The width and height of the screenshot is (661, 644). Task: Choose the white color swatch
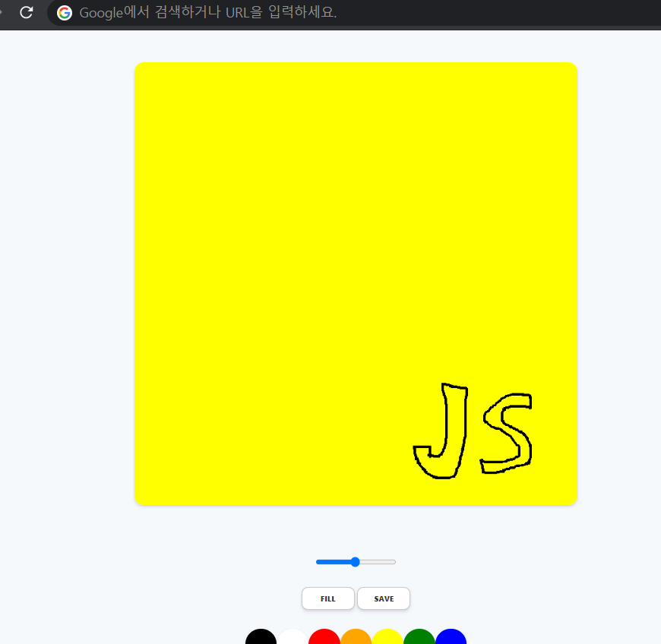tap(293, 637)
